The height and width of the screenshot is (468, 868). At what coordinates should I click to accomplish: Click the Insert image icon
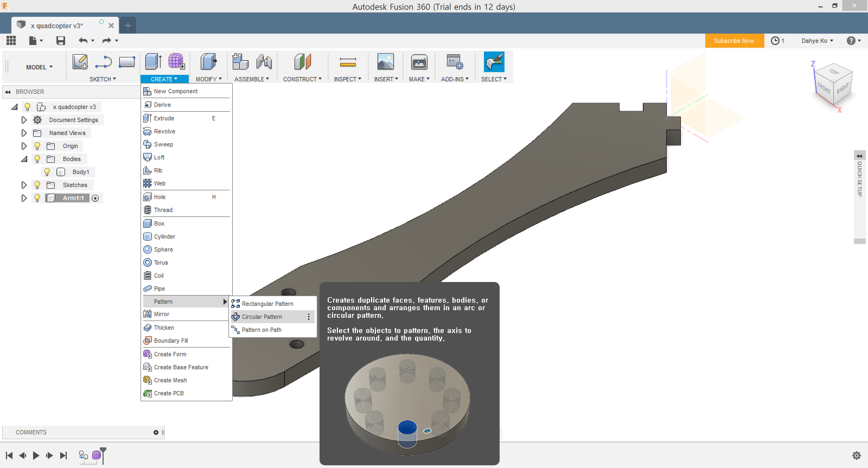(385, 62)
